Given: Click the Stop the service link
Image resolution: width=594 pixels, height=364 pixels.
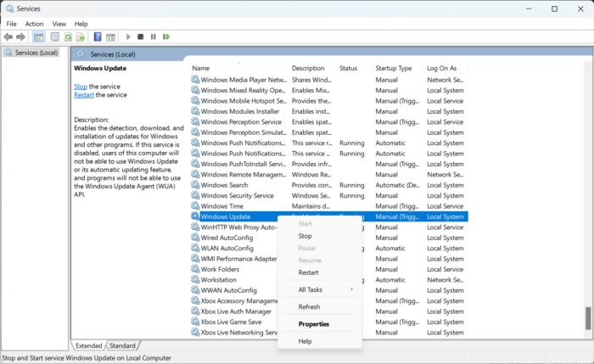Looking at the screenshot, I should tap(81, 87).
